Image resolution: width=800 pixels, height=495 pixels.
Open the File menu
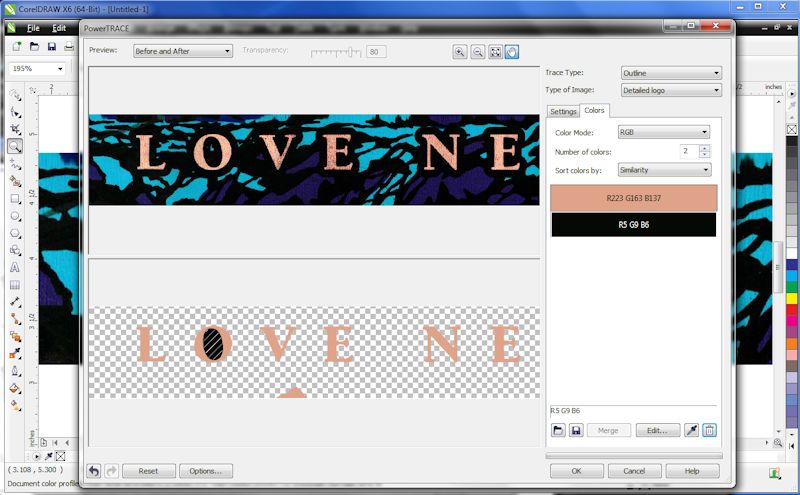pyautogui.click(x=33, y=28)
